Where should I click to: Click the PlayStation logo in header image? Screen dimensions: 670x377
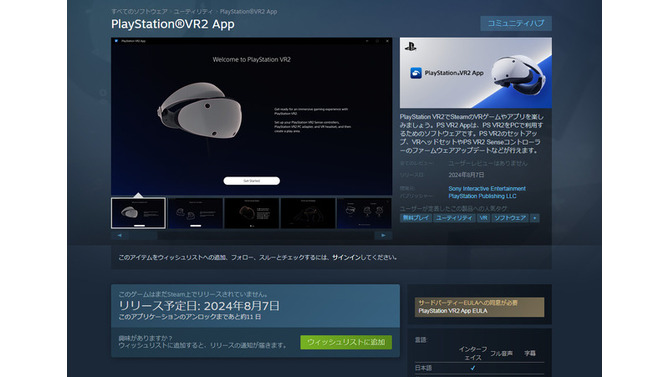[410, 47]
